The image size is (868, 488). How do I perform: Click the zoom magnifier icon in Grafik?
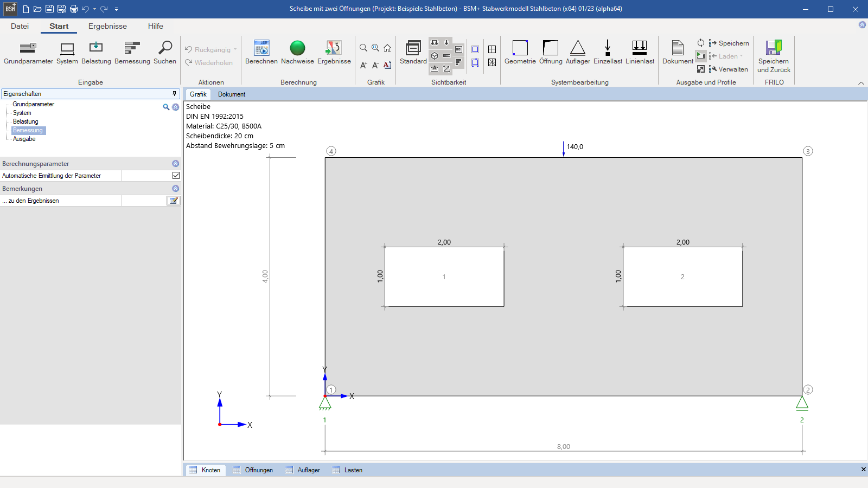(363, 48)
